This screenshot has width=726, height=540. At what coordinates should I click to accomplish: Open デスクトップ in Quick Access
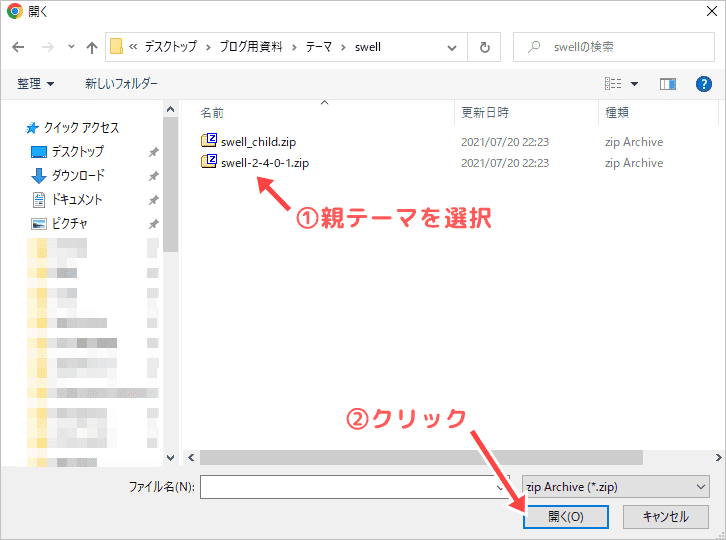(77, 152)
